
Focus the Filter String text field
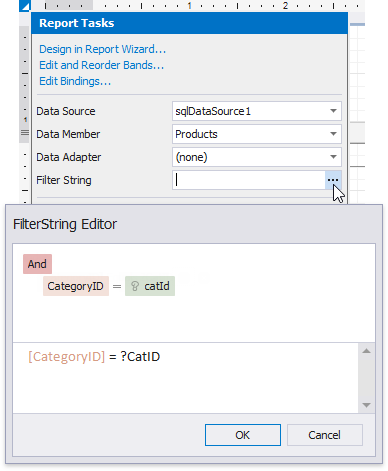coord(249,180)
